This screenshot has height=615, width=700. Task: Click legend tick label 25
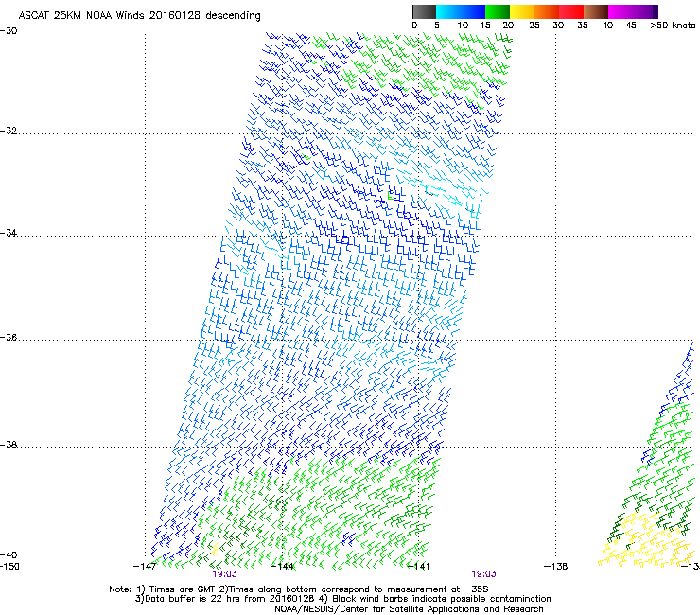(534, 26)
